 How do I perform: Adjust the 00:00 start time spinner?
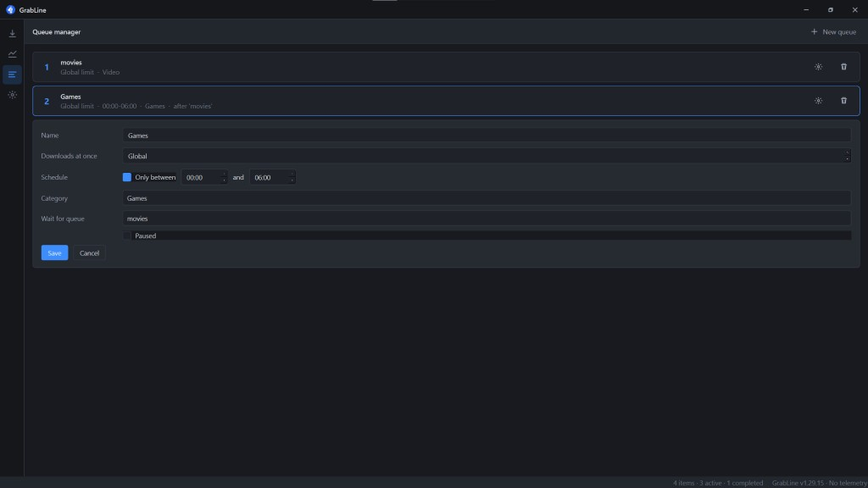[224, 178]
